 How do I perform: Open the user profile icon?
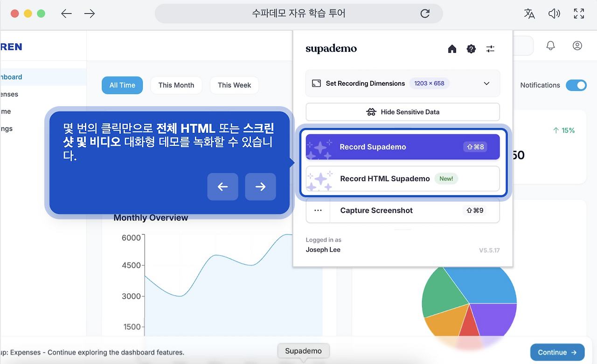click(x=577, y=45)
